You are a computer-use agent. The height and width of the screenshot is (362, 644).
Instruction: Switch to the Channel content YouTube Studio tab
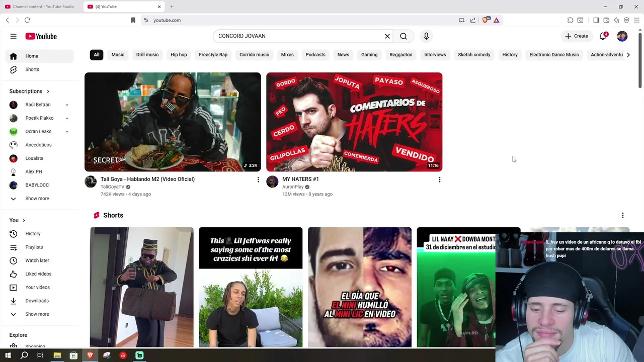click(40, 7)
